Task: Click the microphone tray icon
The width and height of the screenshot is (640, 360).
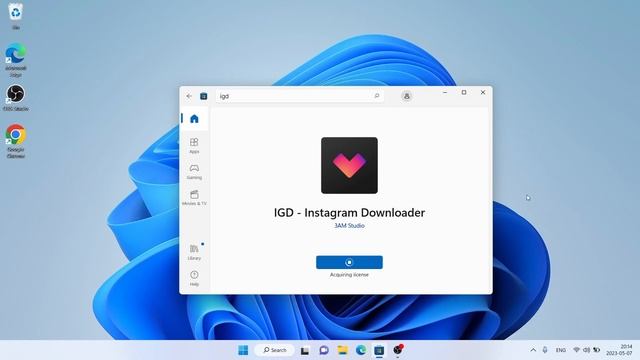Action: click(545, 350)
